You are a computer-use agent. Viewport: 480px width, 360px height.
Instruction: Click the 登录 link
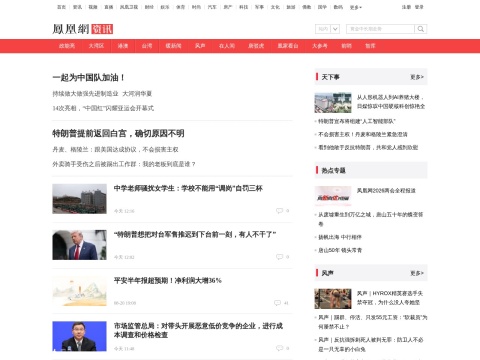pos(419,7)
